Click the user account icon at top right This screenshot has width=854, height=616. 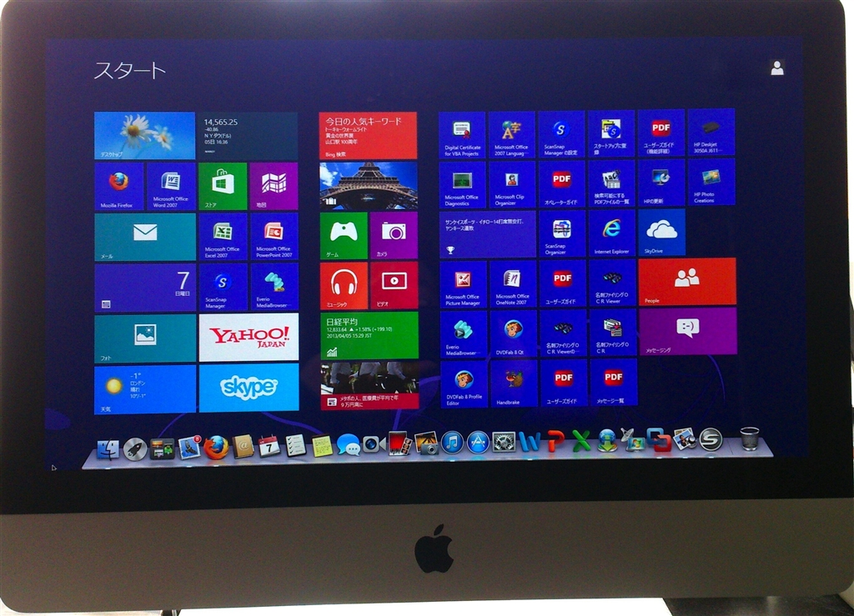pyautogui.click(x=777, y=68)
